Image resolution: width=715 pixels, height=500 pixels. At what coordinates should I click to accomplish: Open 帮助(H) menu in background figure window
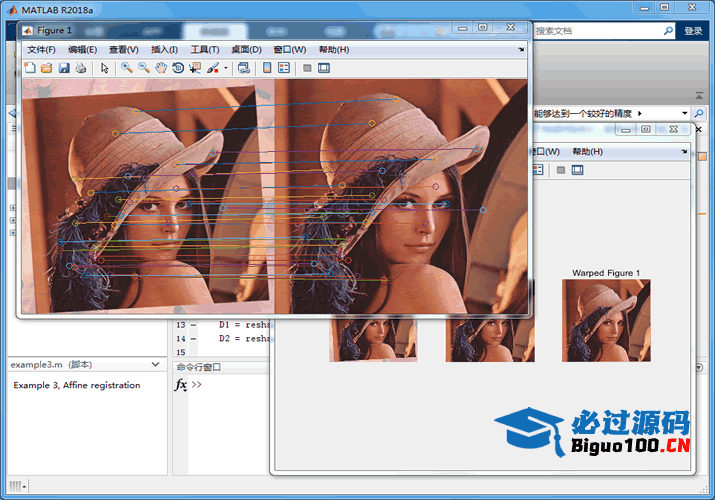point(587,151)
